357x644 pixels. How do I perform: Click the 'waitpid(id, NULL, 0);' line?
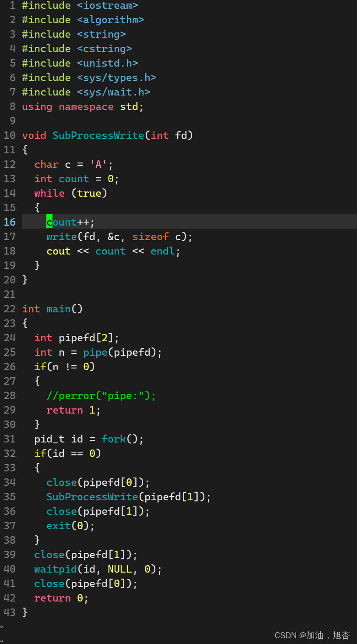click(98, 570)
